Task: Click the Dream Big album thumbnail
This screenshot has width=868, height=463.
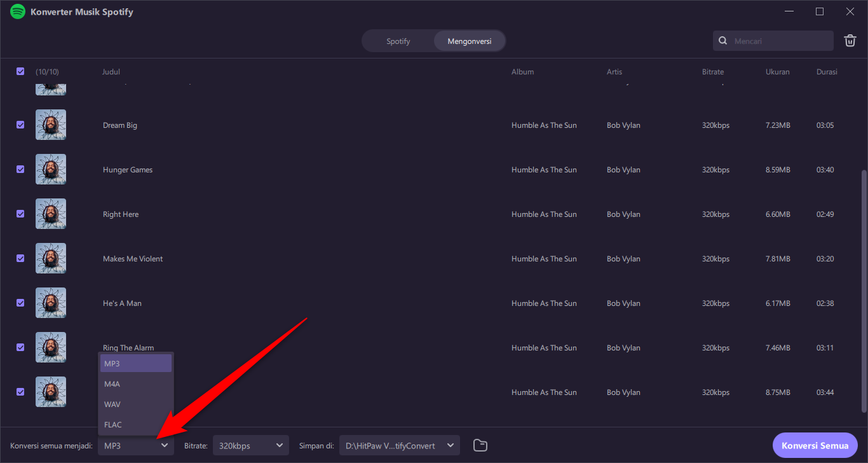Action: click(51, 125)
